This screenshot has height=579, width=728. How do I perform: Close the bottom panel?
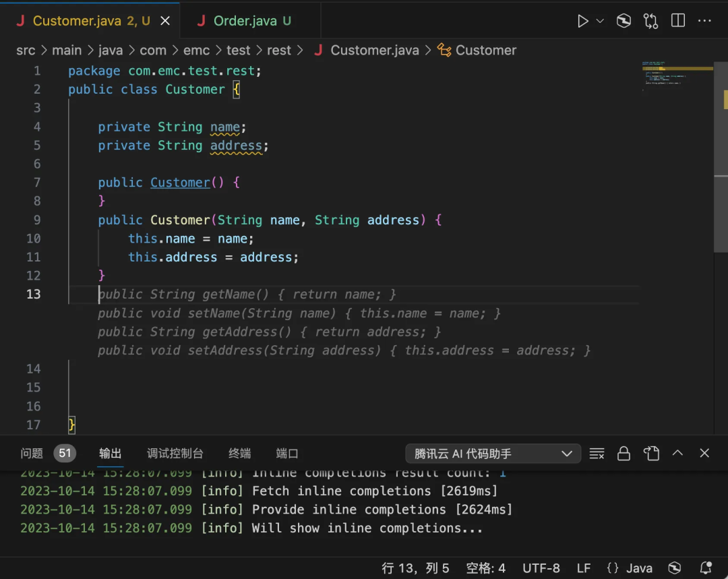click(x=704, y=453)
